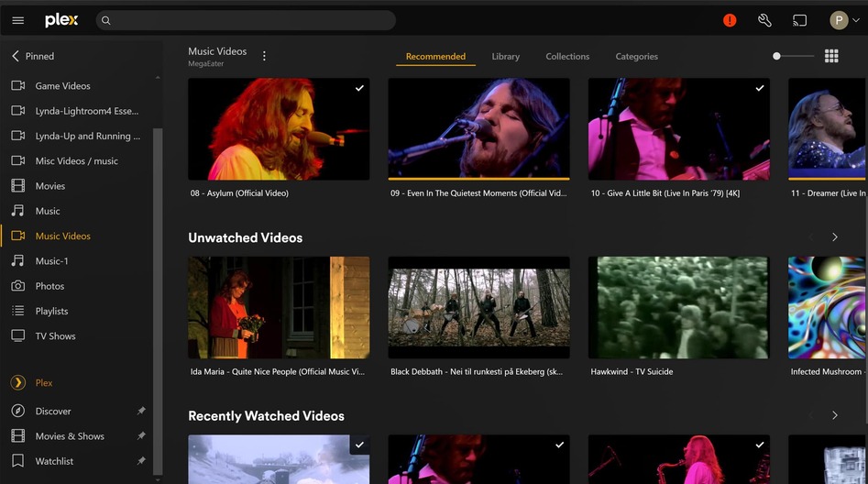Show next Recently Watched Videos page
Image resolution: width=868 pixels, height=484 pixels.
point(835,415)
